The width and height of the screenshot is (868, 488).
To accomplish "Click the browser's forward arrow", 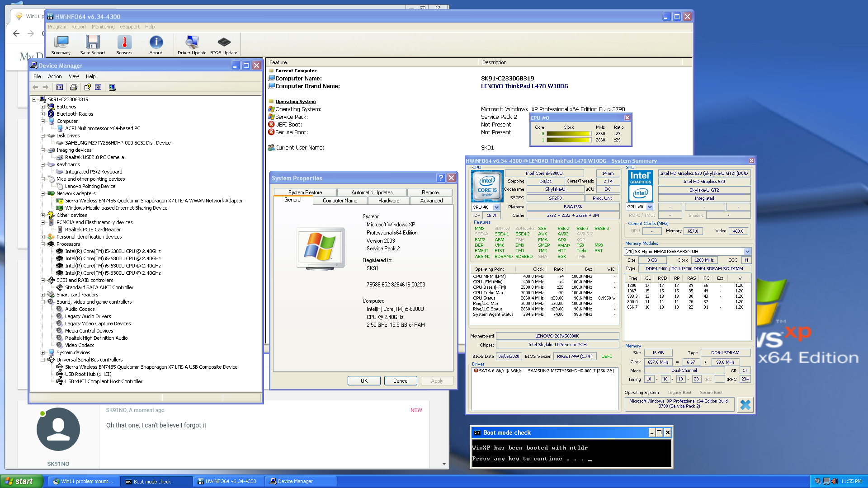I will (x=31, y=33).
